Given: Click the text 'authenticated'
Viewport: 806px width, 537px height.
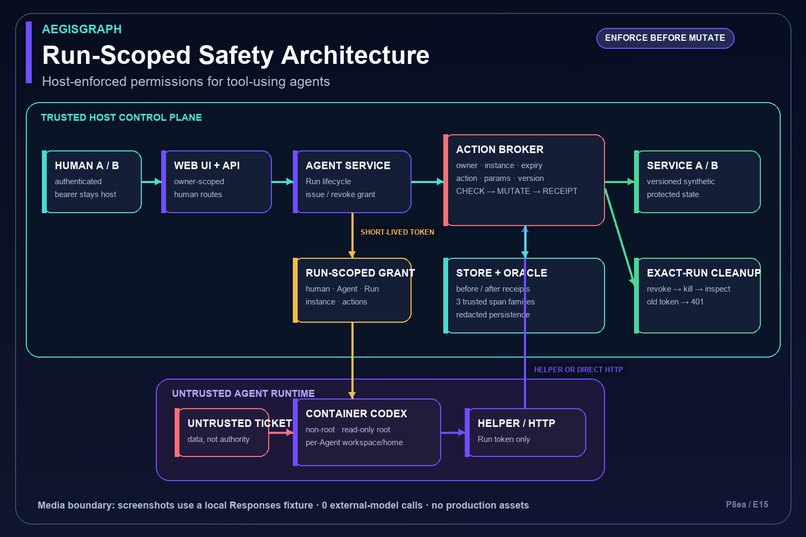Looking at the screenshot, I should [78, 181].
